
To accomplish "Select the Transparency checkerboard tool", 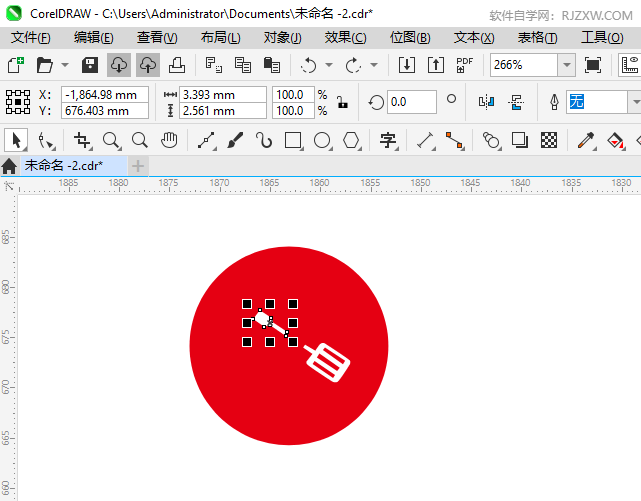I will (549, 141).
